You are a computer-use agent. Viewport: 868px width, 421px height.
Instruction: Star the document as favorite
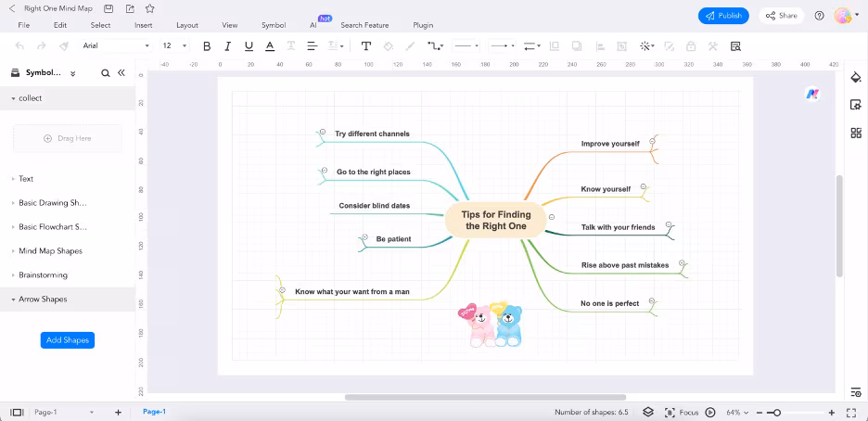pos(149,9)
